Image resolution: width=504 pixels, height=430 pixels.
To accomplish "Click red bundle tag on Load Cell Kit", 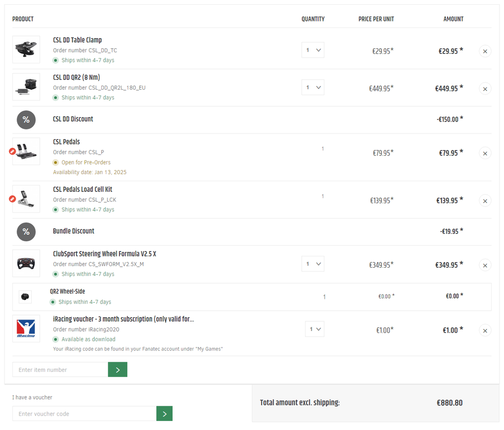I will click(x=12, y=199).
